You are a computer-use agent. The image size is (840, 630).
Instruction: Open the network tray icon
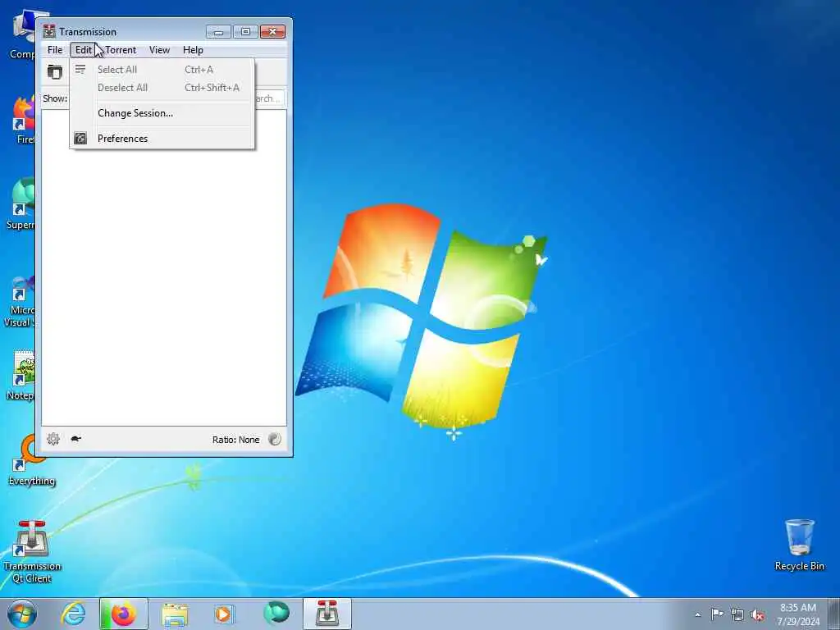(737, 614)
